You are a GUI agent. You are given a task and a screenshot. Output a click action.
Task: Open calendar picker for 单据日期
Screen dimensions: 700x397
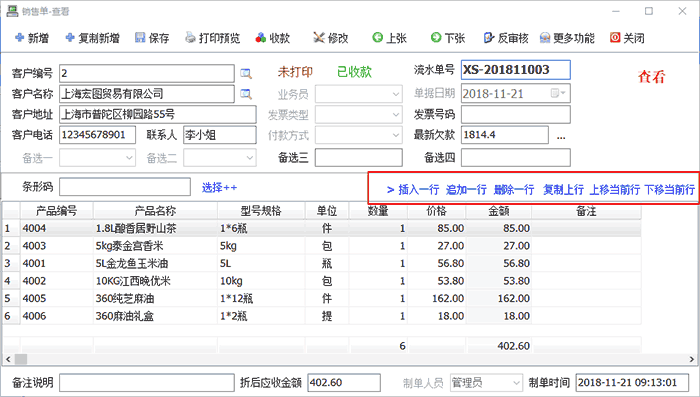558,93
